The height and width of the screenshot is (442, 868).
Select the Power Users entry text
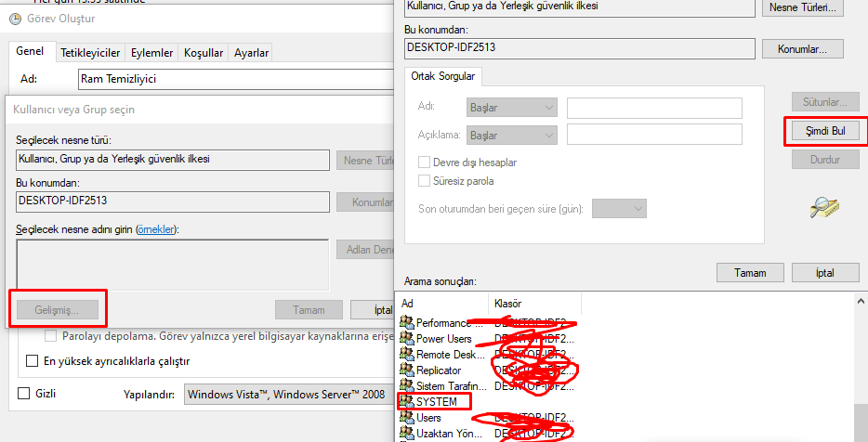[x=444, y=339]
